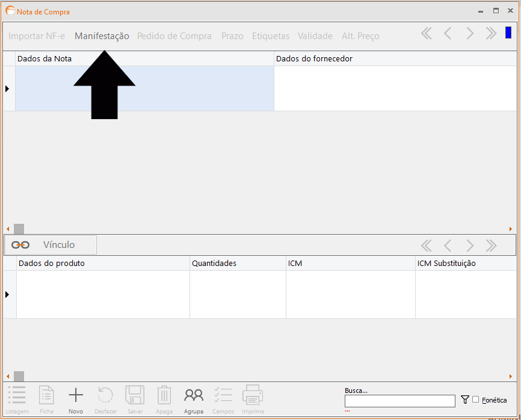
Task: Click Importar NF-e in the toolbar
Action: (x=37, y=36)
